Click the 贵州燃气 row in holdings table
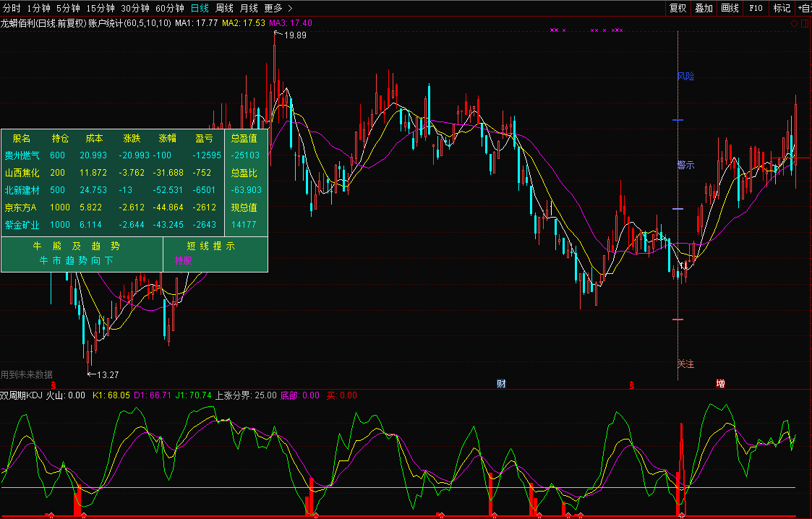Image resolution: width=812 pixels, height=519 pixels. [x=22, y=155]
